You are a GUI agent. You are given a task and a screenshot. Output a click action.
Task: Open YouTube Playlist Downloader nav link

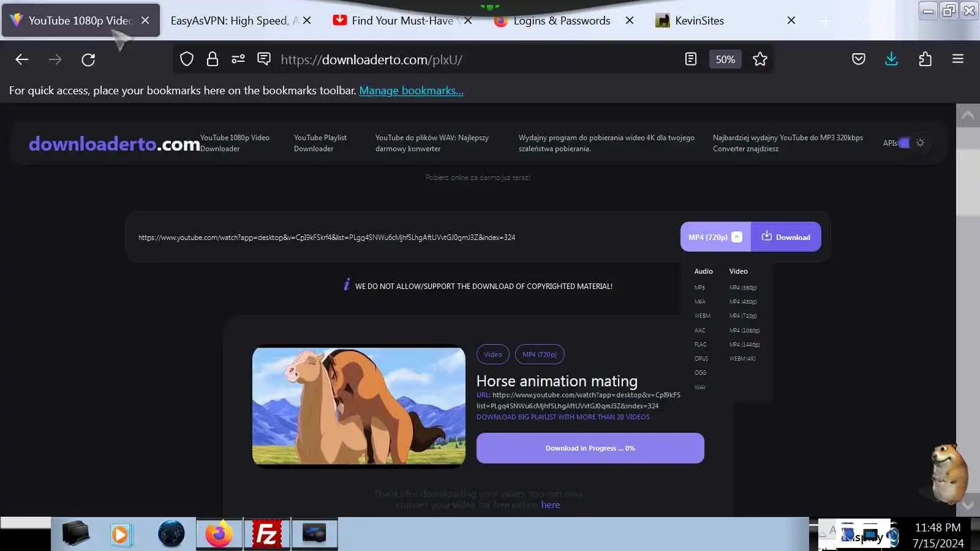coord(320,143)
